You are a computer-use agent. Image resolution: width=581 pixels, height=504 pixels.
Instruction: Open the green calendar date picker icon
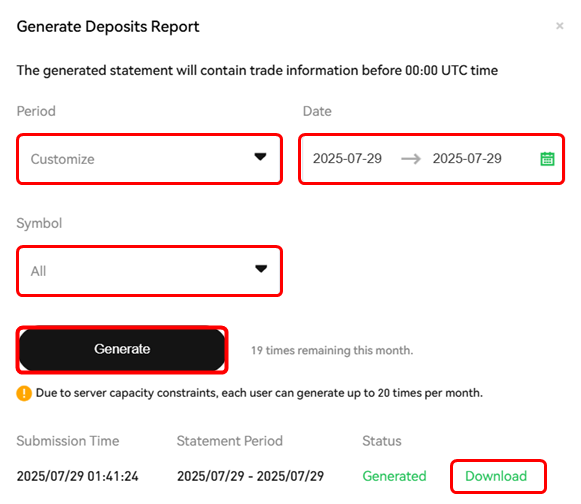[547, 159]
